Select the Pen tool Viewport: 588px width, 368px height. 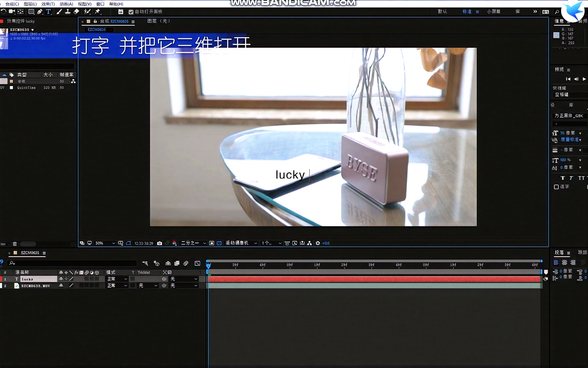pyautogui.click(x=40, y=12)
